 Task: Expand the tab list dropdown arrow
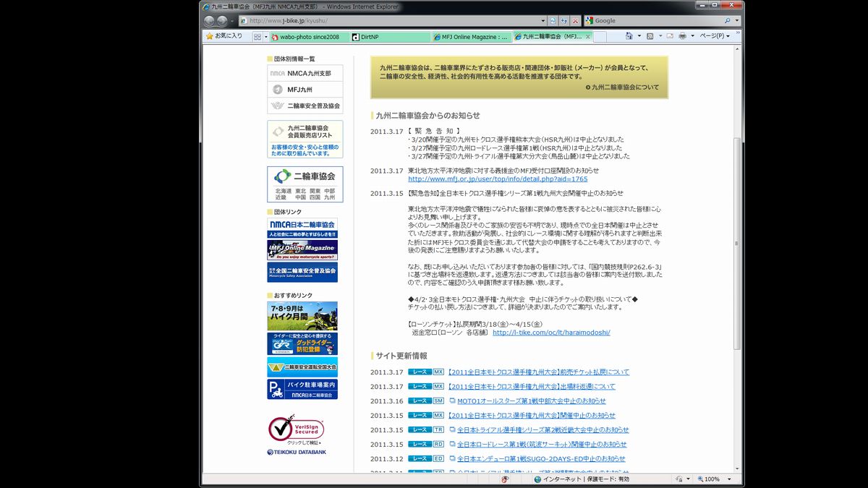[265, 36]
